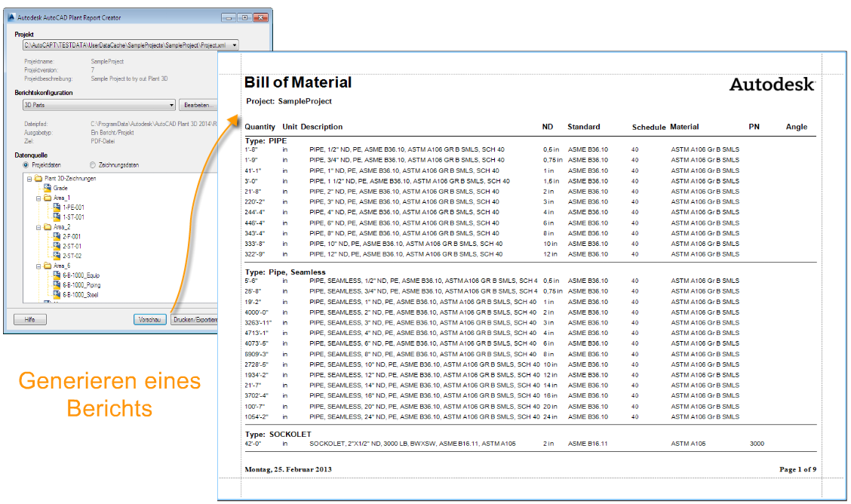
Task: Collapse the Area_2 tree node
Action: (x=38, y=227)
